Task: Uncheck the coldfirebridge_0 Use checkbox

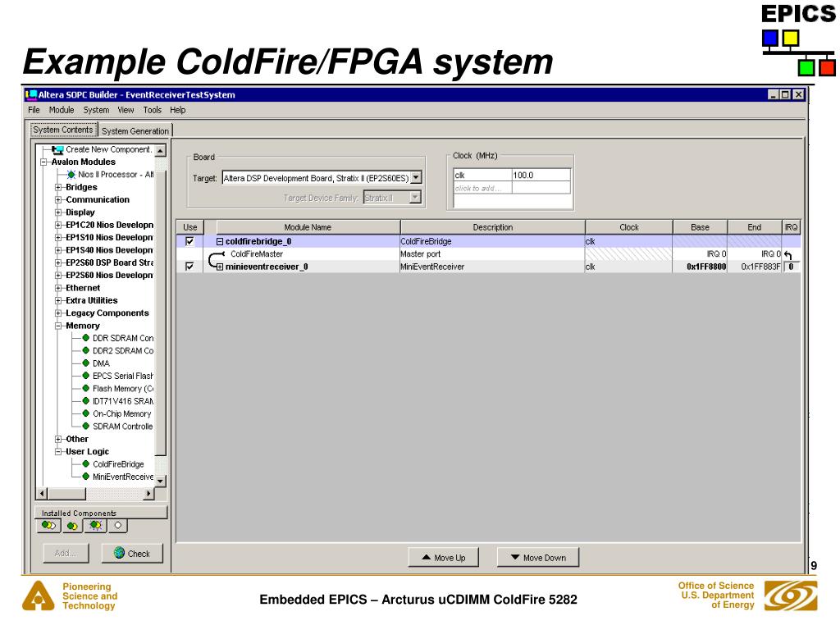Action: tap(189, 242)
